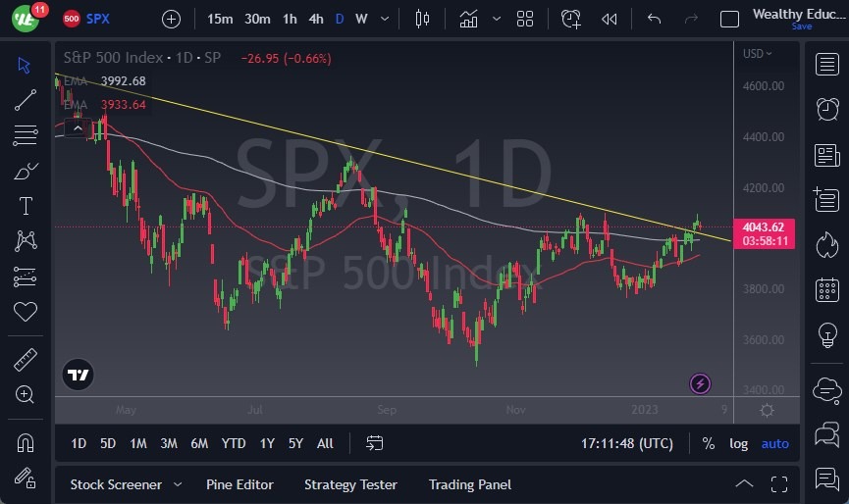The width and height of the screenshot is (849, 504).
Task: Open the go to date calendar
Action: 374,443
